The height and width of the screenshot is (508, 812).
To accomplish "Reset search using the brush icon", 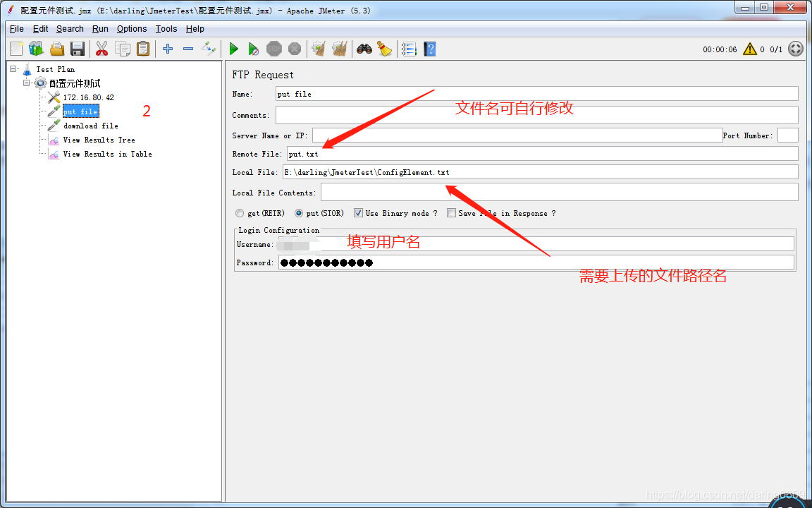I will (384, 49).
